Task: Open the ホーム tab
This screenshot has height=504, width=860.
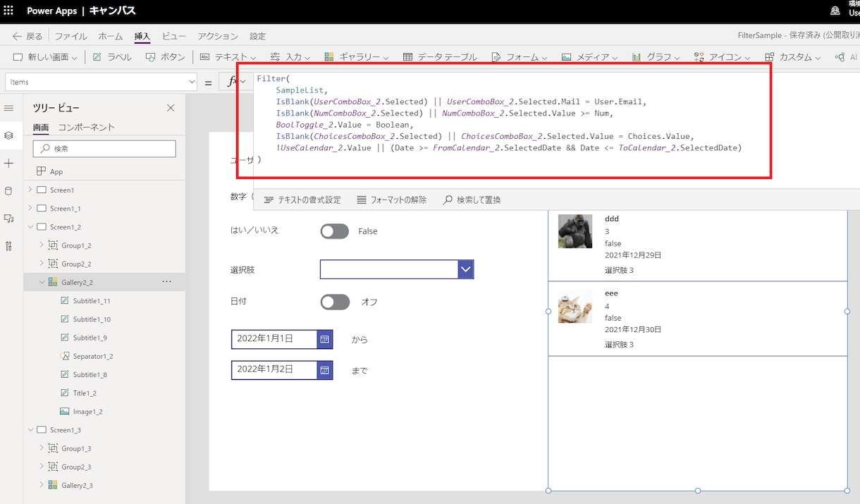Action: pyautogui.click(x=111, y=36)
